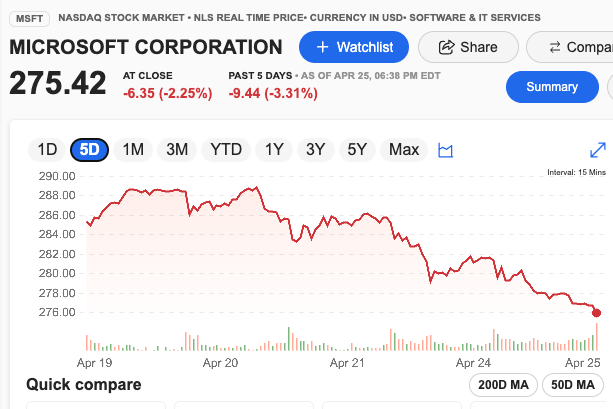Switch chart to 1M range

click(133, 150)
